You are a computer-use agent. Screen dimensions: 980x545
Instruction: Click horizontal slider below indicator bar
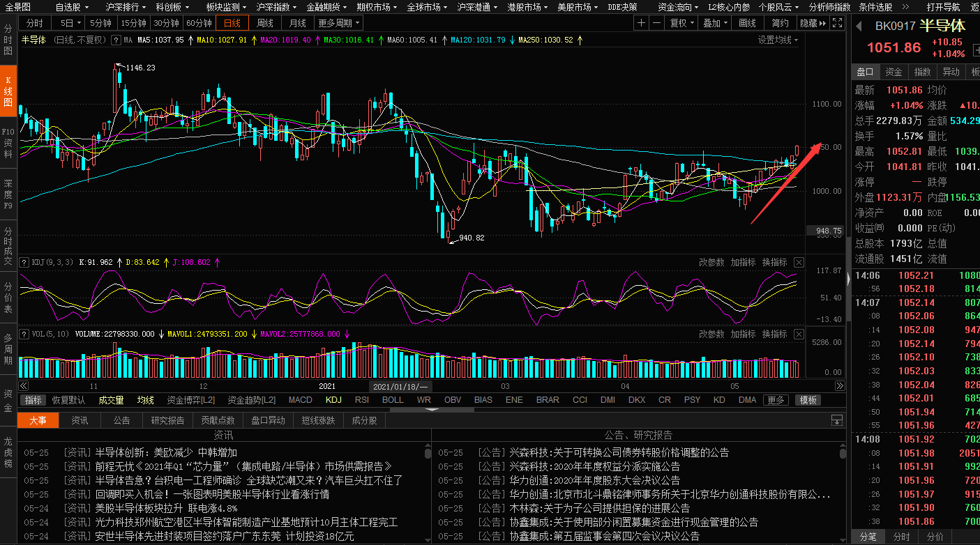click(432, 410)
